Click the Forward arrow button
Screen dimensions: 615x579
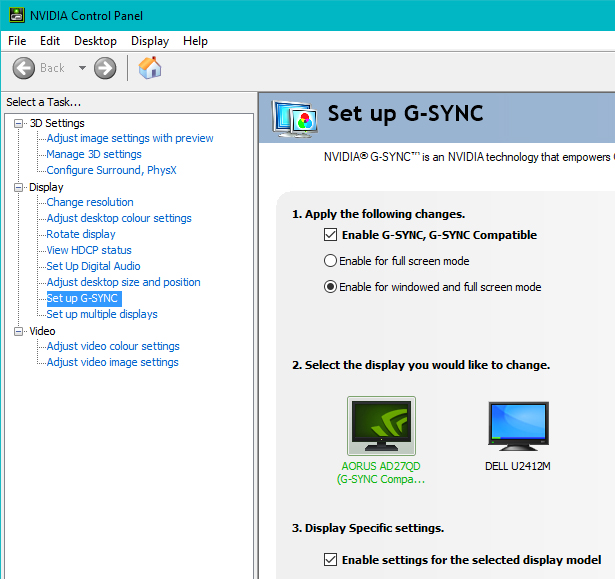105,68
